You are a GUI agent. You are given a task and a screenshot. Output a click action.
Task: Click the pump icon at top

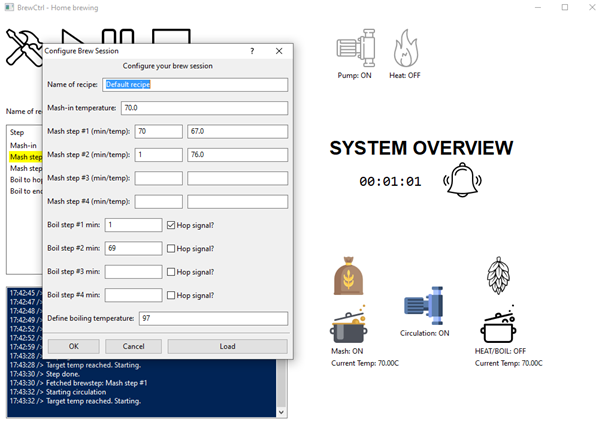coord(354,48)
